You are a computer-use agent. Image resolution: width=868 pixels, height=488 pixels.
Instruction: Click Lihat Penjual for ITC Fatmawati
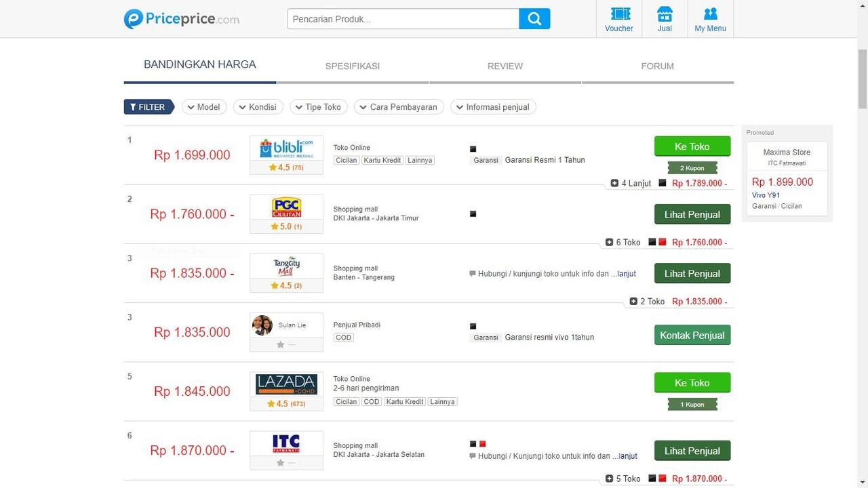click(x=692, y=451)
